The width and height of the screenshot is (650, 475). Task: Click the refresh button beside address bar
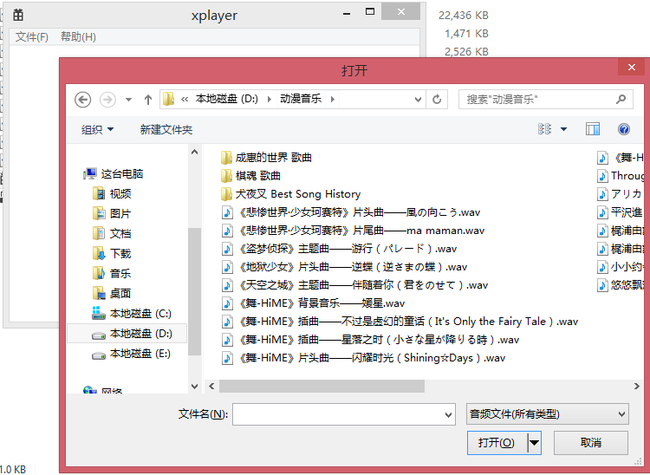(437, 99)
